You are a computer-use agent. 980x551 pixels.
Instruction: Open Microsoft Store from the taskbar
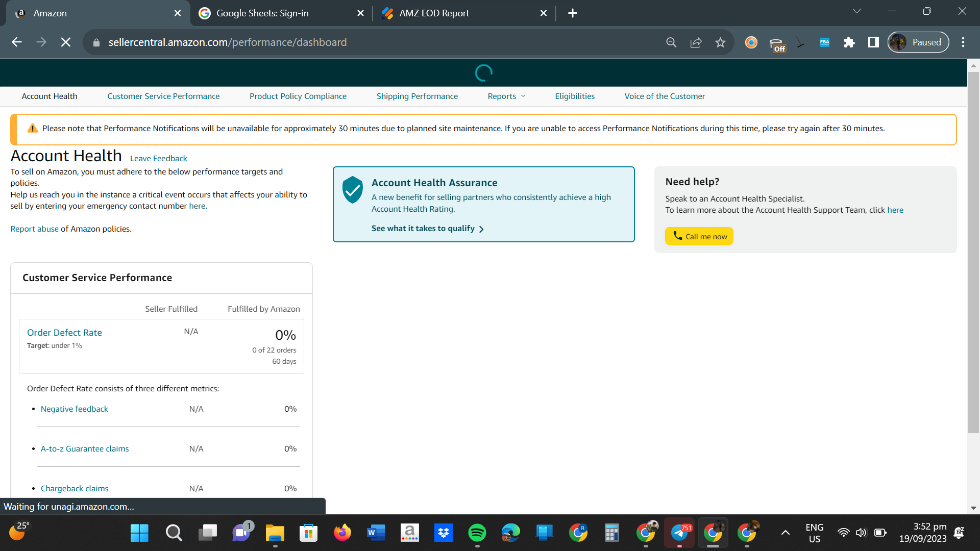308,533
